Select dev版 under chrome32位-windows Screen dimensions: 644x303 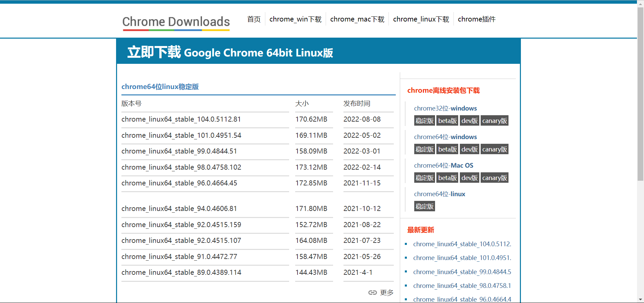pos(469,121)
